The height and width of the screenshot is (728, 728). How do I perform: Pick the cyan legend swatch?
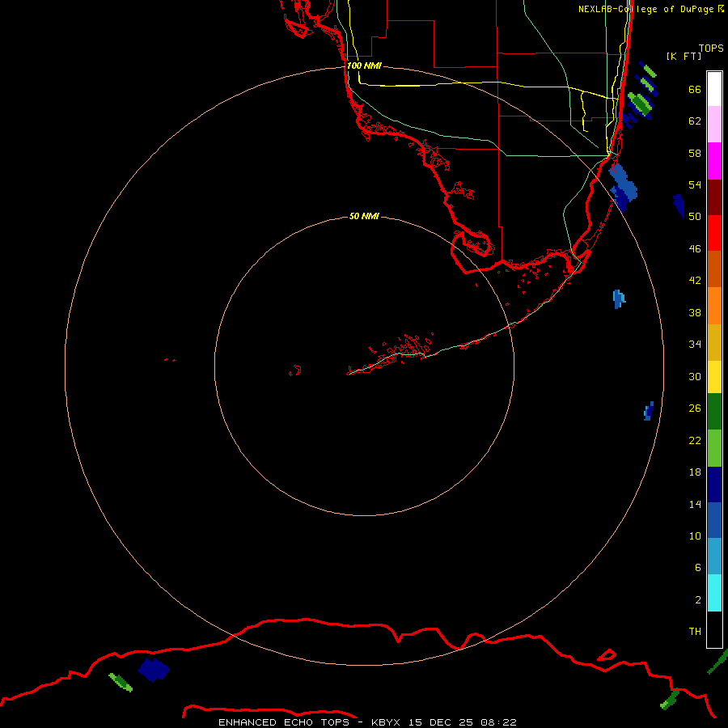[x=714, y=593]
